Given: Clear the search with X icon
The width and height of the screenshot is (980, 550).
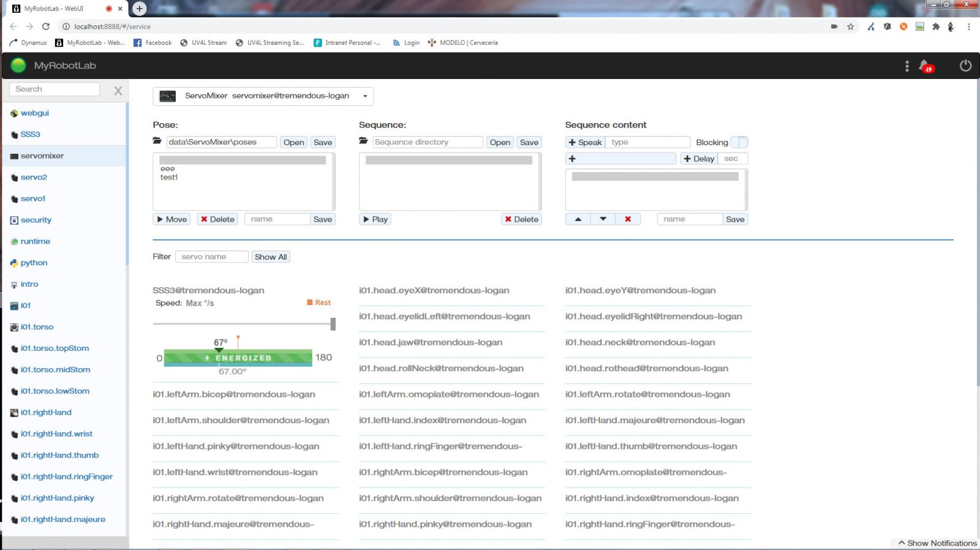Looking at the screenshot, I should coord(118,91).
